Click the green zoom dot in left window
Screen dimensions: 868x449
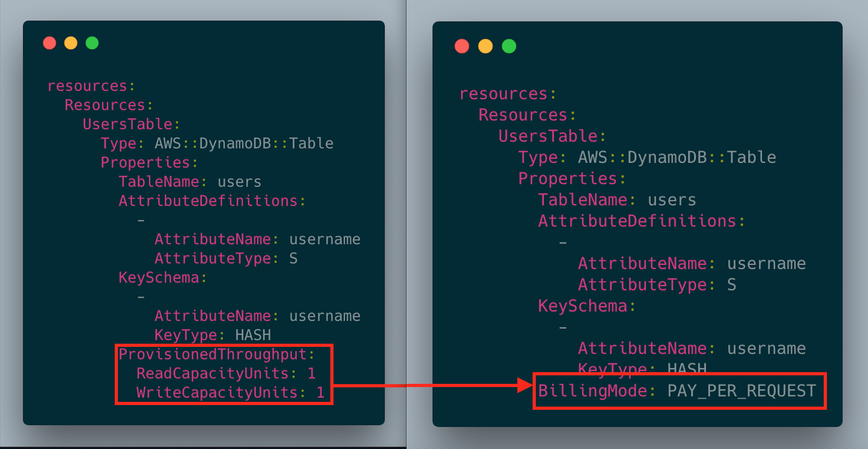pos(92,43)
